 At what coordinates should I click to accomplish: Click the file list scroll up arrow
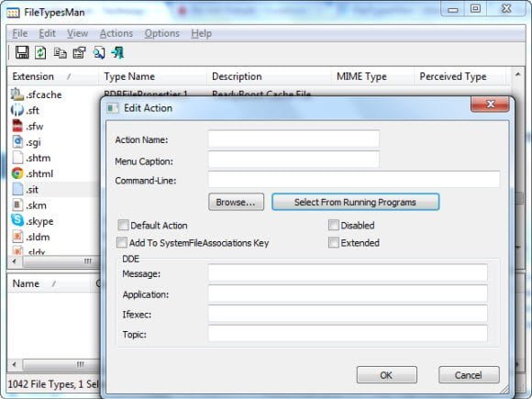517,74
